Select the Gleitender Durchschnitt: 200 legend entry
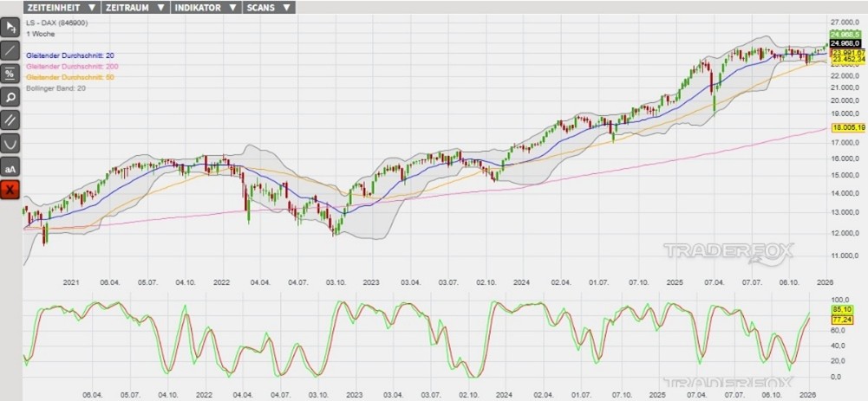This screenshot has width=868, height=401. (x=73, y=67)
